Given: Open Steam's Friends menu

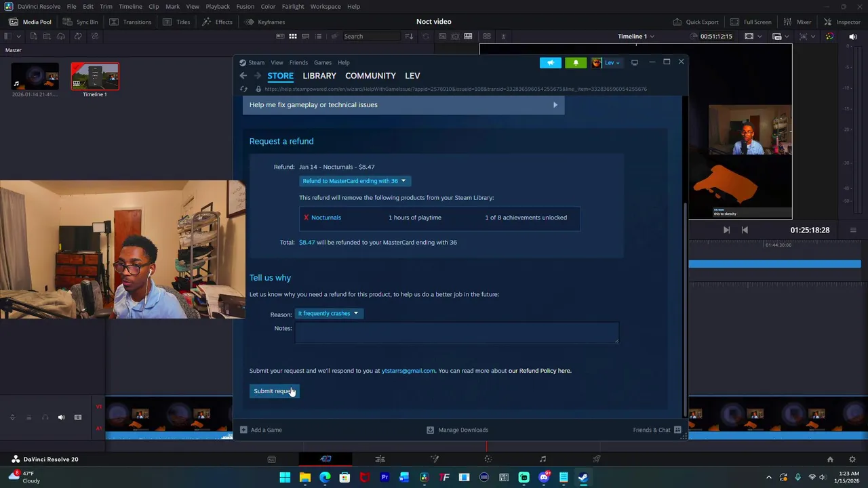Looking at the screenshot, I should 298,62.
